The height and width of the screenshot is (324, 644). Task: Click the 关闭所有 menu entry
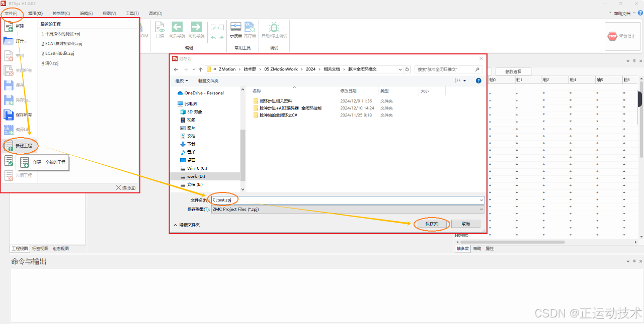pos(18,71)
